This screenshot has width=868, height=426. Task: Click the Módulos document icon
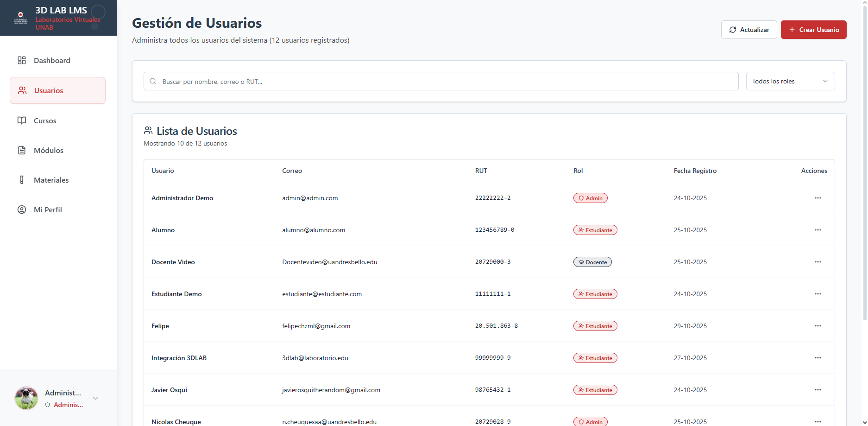tap(22, 150)
